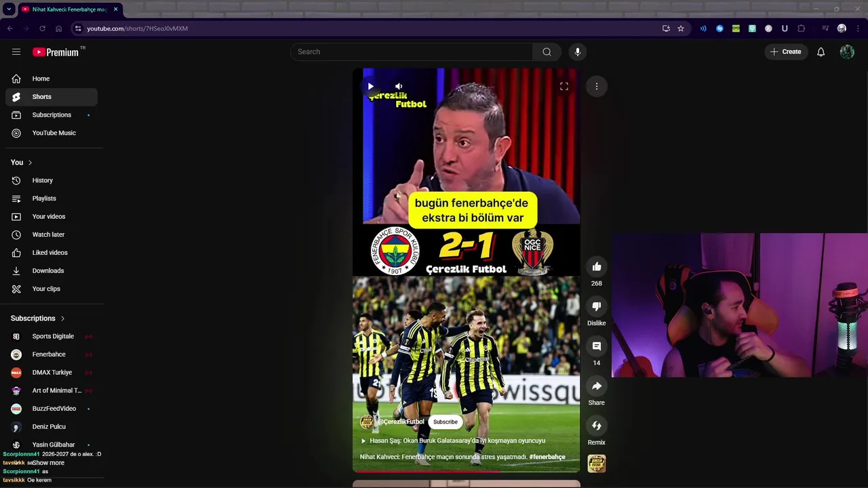Open the YouTube hamburger guide menu
Screen dimensions: 868x488
coord(16,52)
